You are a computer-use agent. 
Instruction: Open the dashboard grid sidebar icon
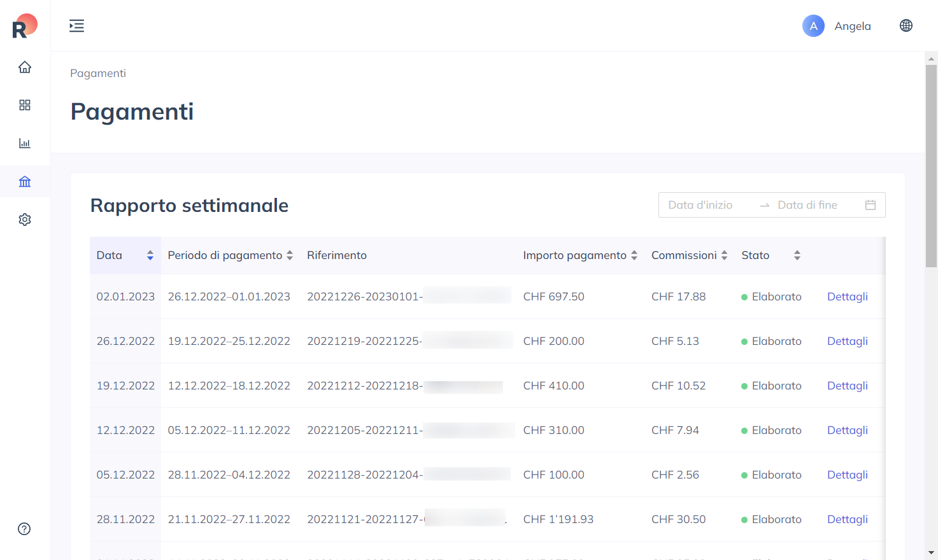[x=25, y=105]
